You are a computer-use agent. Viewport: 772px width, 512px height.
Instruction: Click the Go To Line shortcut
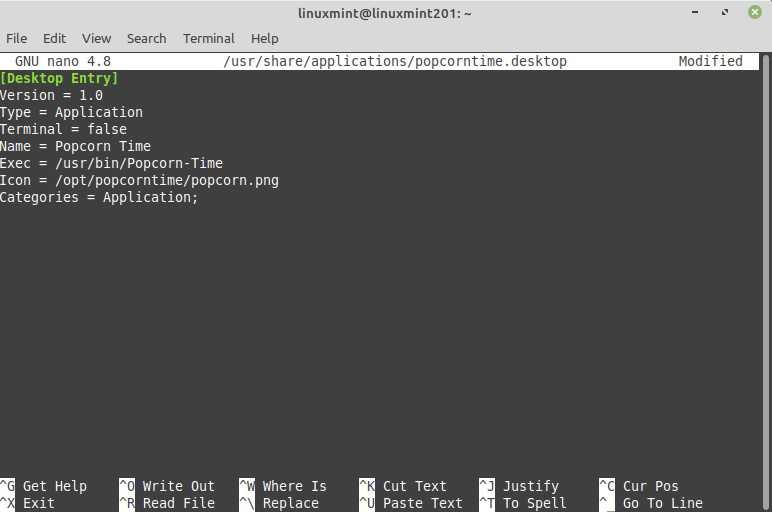651,503
